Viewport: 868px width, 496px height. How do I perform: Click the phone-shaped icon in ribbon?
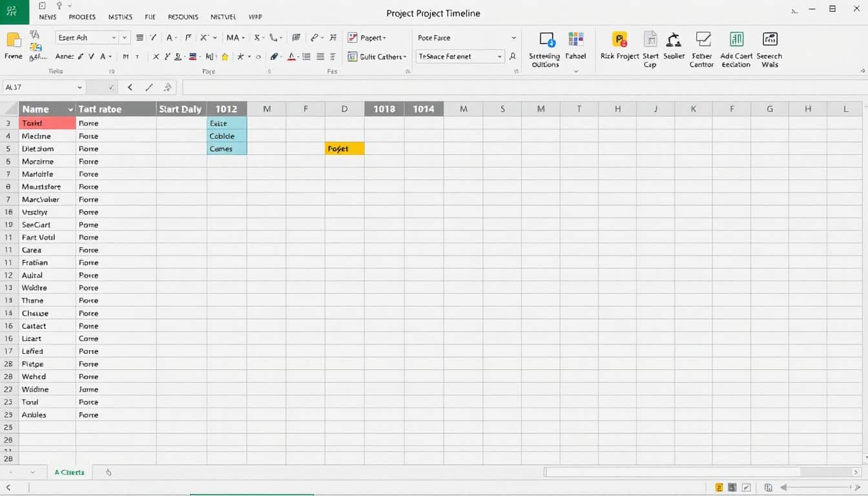coord(274,37)
